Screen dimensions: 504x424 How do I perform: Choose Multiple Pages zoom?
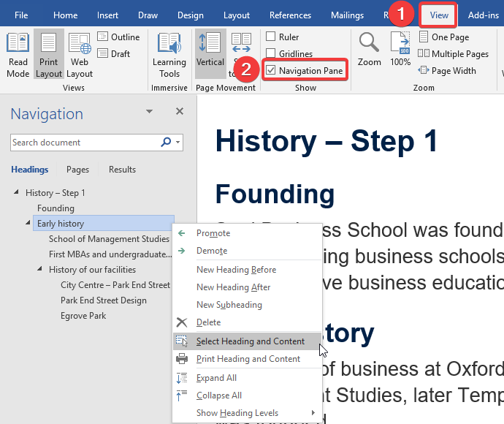point(453,53)
